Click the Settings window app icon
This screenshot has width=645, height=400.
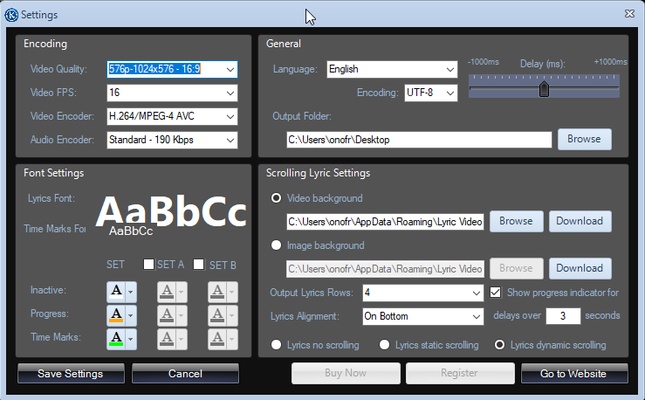click(x=11, y=15)
